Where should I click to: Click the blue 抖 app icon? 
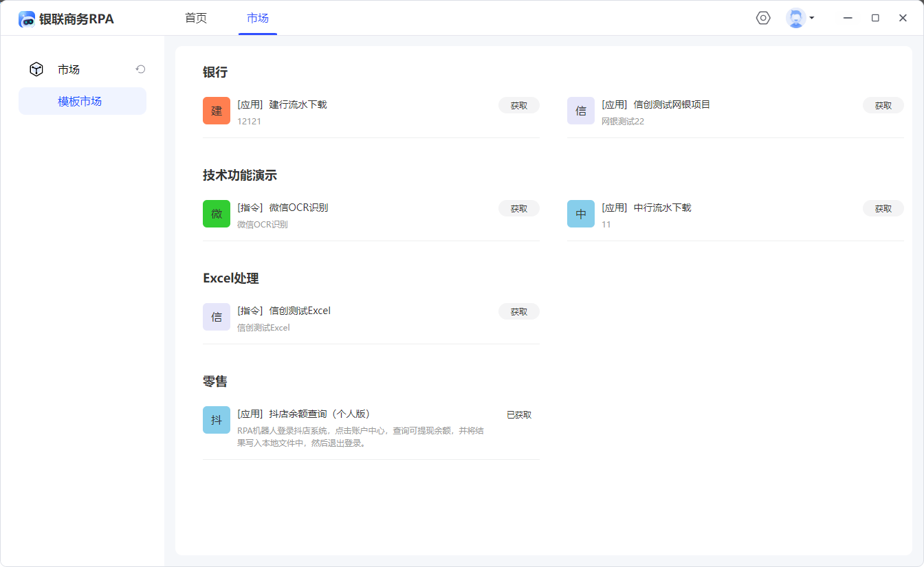217,420
